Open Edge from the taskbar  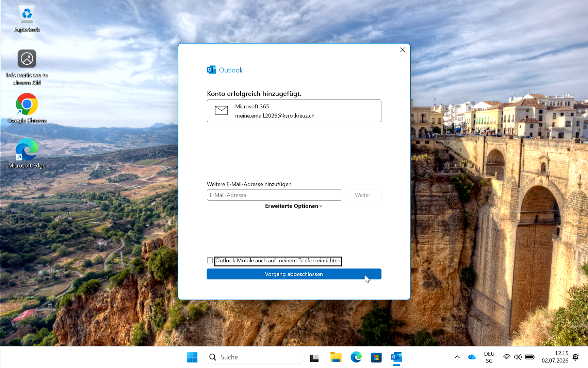pyautogui.click(x=356, y=357)
